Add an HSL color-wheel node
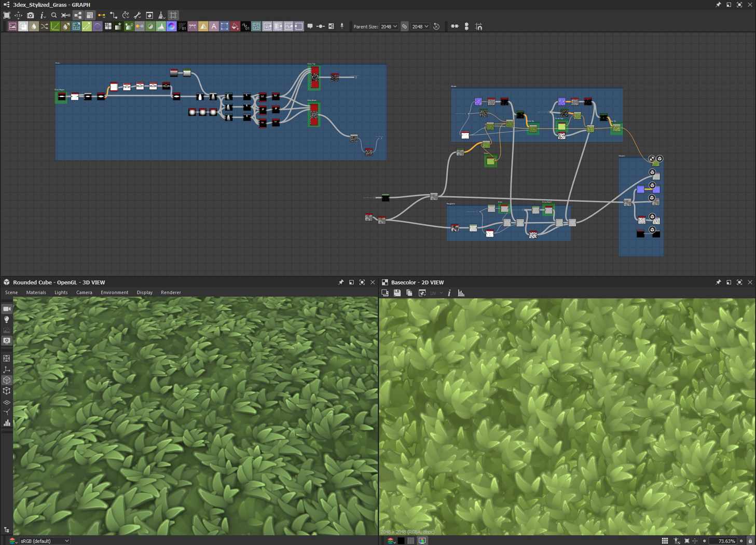Image resolution: width=756 pixels, height=545 pixels. (172, 26)
